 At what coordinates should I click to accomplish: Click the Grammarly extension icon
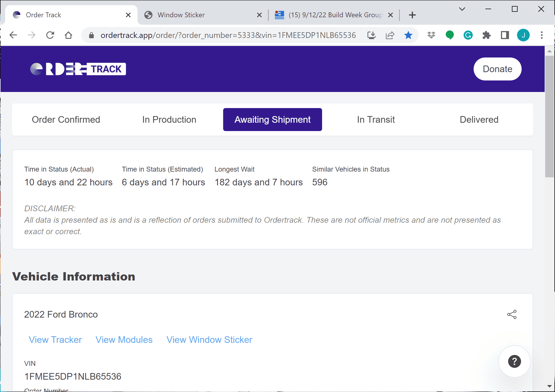(x=468, y=35)
